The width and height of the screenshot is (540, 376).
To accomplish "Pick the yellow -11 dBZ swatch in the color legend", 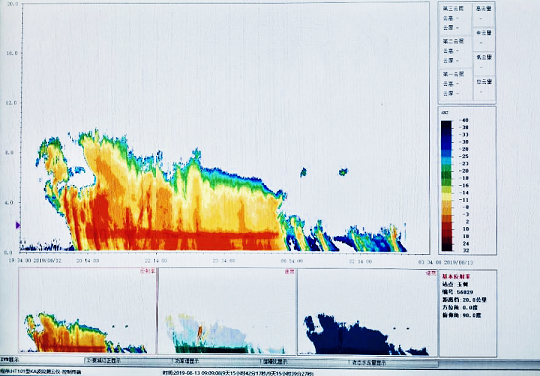I will (x=447, y=200).
